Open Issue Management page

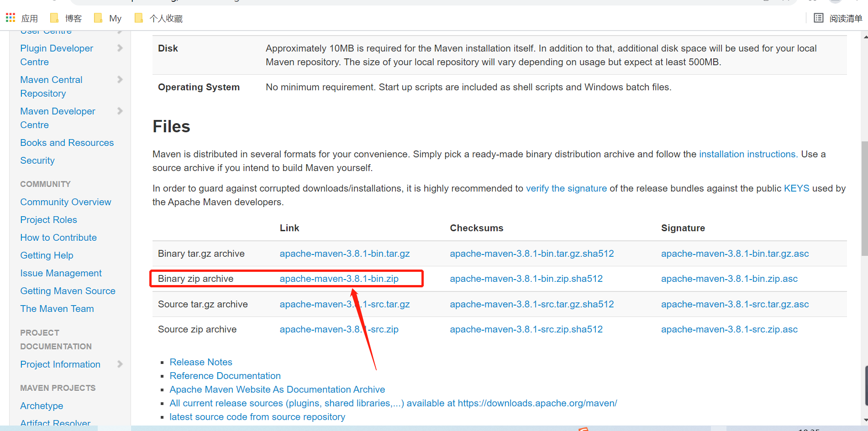click(61, 273)
